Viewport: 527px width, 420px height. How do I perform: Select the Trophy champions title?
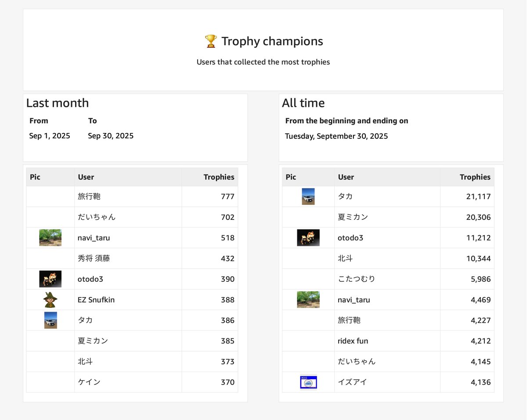272,41
